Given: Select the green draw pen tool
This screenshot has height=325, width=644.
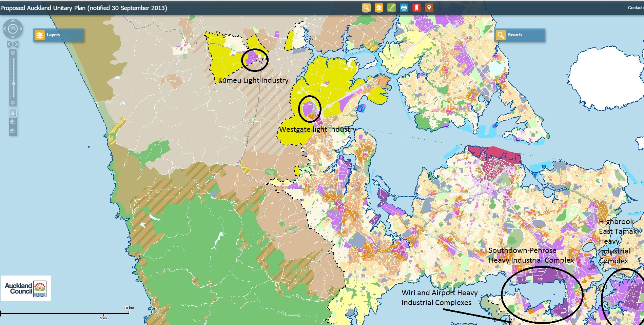Looking at the screenshot, I should pos(391,7).
